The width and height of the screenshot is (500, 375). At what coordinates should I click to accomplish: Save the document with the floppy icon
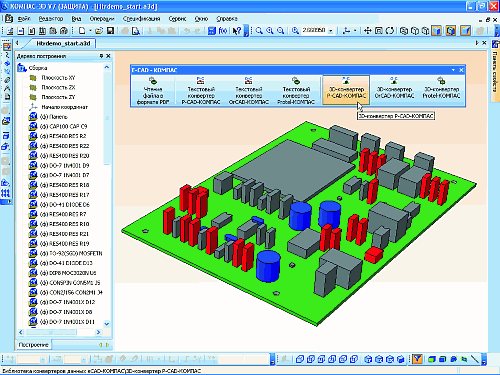click(x=110, y=31)
